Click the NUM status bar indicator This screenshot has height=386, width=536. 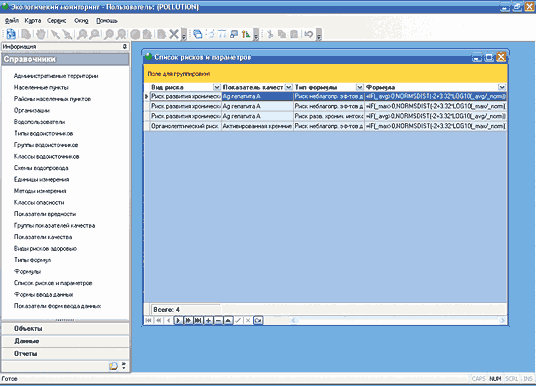point(495,379)
